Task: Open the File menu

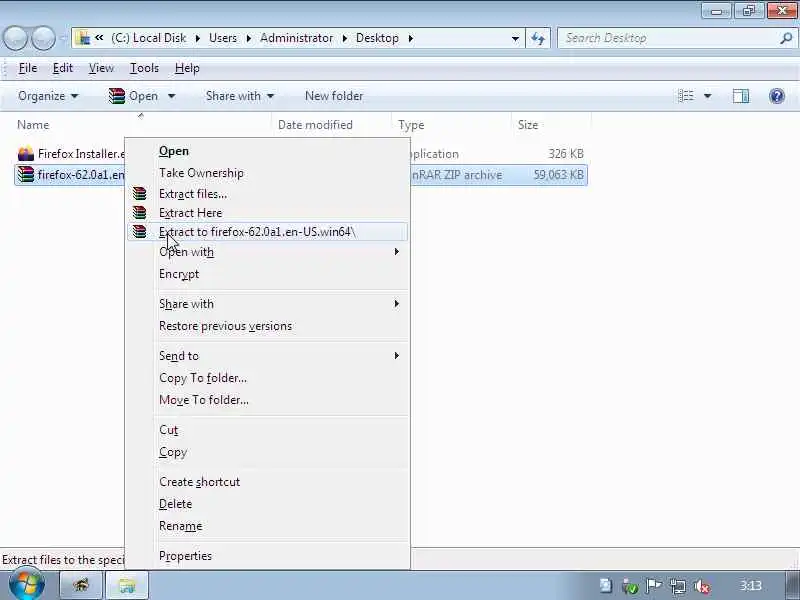Action: click(28, 68)
